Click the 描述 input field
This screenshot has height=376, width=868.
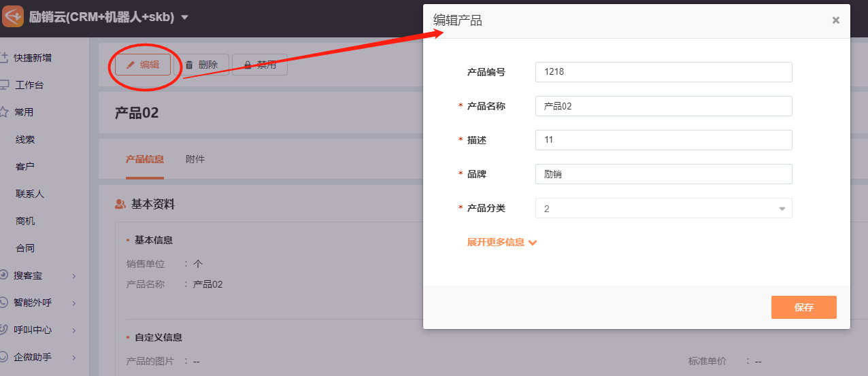pyautogui.click(x=664, y=140)
